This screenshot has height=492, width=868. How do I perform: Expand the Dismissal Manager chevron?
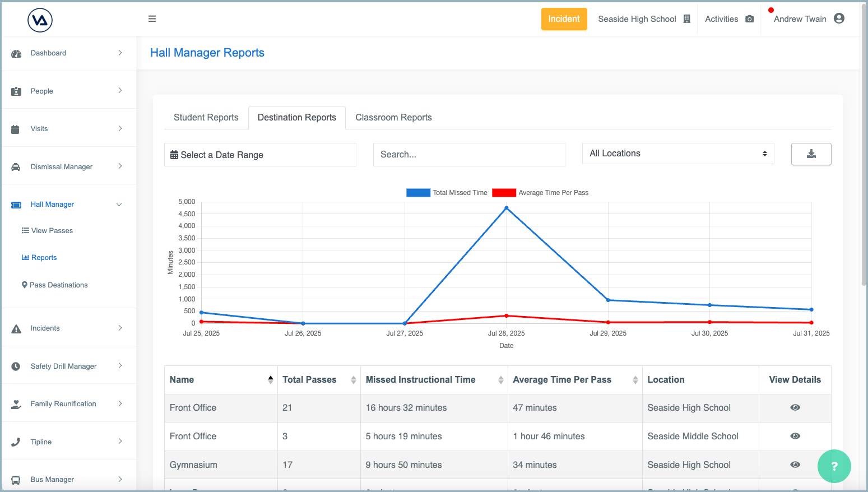(x=120, y=166)
